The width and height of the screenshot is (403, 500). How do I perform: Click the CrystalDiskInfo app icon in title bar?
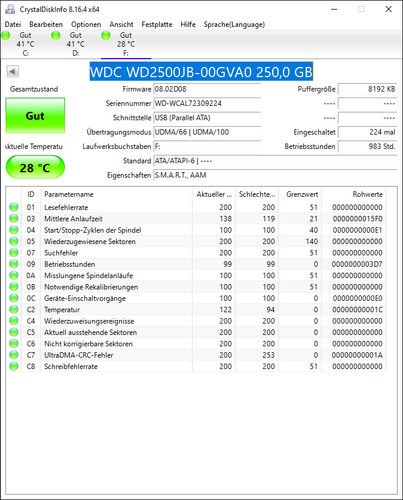(10, 9)
